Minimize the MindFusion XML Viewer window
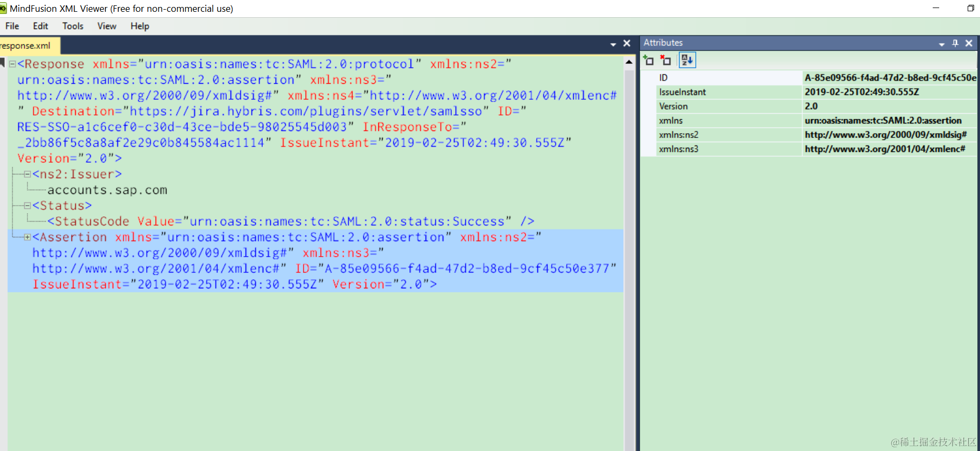Image resolution: width=980 pixels, height=451 pixels. click(935, 8)
